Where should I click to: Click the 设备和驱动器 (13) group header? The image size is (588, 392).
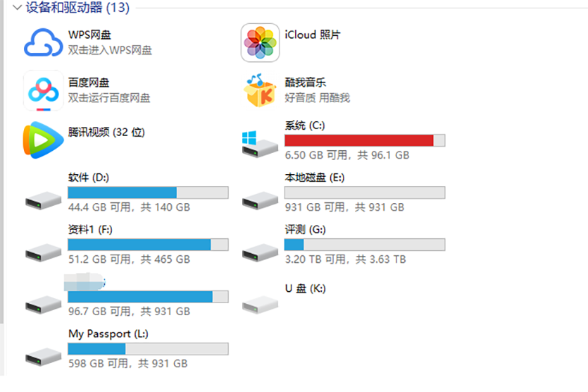pyautogui.click(x=77, y=8)
